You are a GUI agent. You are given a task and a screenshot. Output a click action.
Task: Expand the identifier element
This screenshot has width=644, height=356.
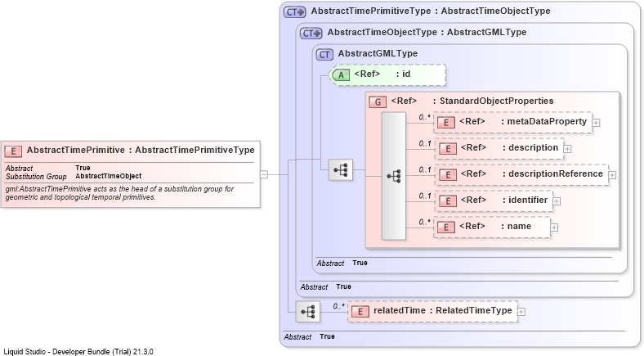pyautogui.click(x=557, y=201)
